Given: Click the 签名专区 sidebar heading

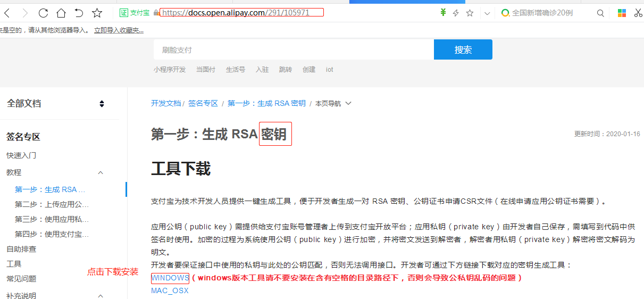Looking at the screenshot, I should [x=23, y=137].
